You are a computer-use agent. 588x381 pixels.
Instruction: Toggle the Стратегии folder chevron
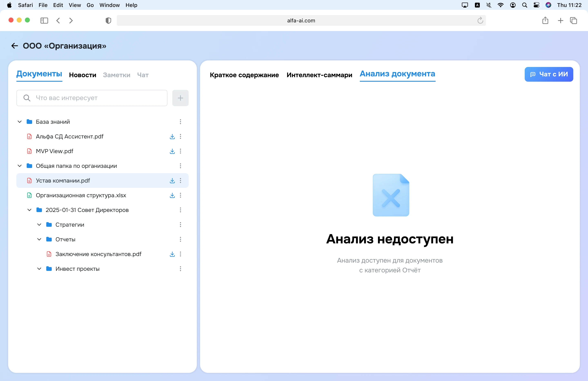(39, 225)
